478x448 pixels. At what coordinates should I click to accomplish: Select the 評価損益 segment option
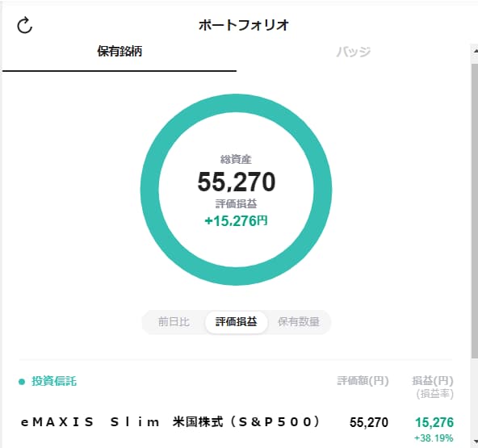237,322
